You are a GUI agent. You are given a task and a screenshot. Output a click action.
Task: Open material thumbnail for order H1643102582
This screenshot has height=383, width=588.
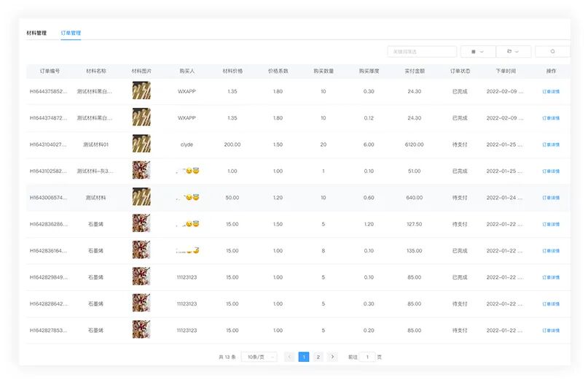141,170
